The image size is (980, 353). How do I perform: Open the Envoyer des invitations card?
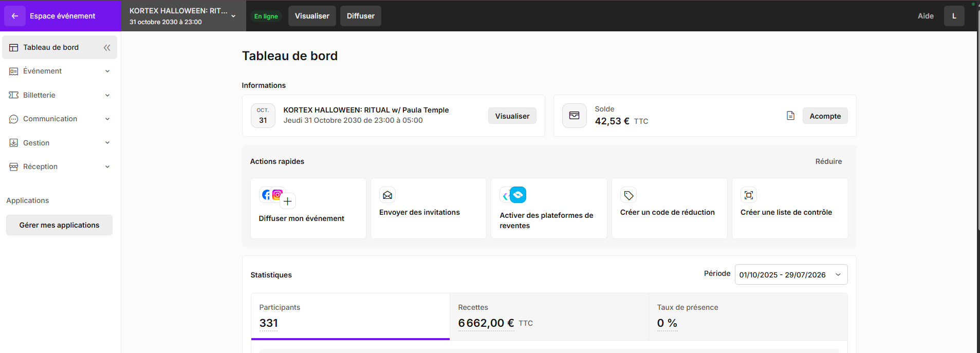tap(429, 208)
